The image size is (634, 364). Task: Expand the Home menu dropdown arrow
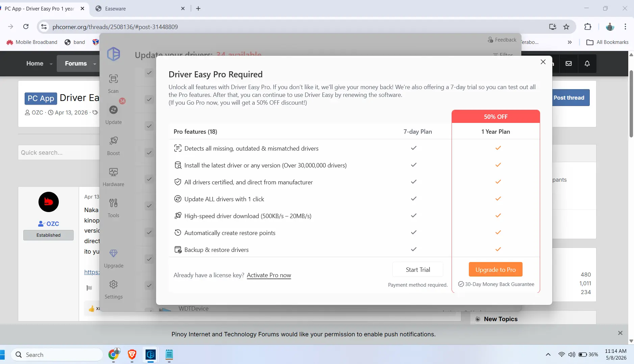point(51,64)
